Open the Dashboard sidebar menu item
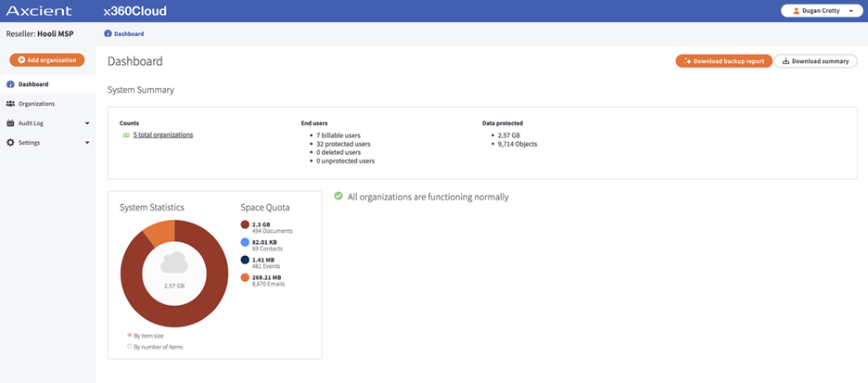The height and width of the screenshot is (383, 868). pos(33,84)
